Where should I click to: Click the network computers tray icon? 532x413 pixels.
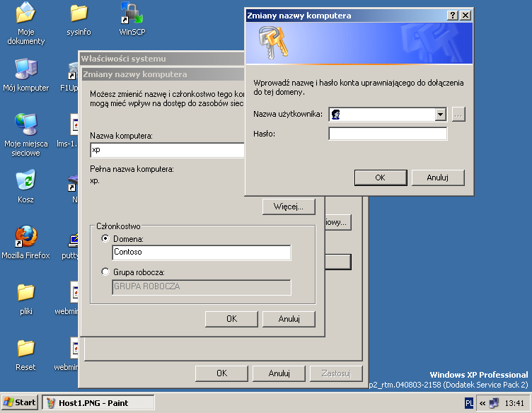click(494, 403)
